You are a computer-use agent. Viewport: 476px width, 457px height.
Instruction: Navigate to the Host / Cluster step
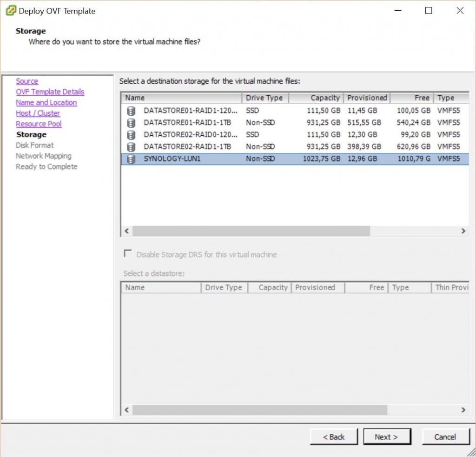pos(38,113)
